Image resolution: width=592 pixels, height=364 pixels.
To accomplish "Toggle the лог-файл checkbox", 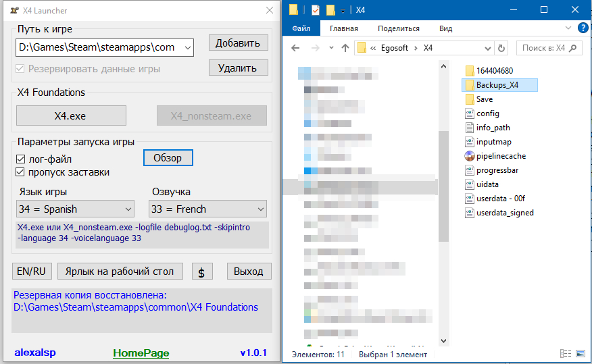I will pyautogui.click(x=20, y=159).
